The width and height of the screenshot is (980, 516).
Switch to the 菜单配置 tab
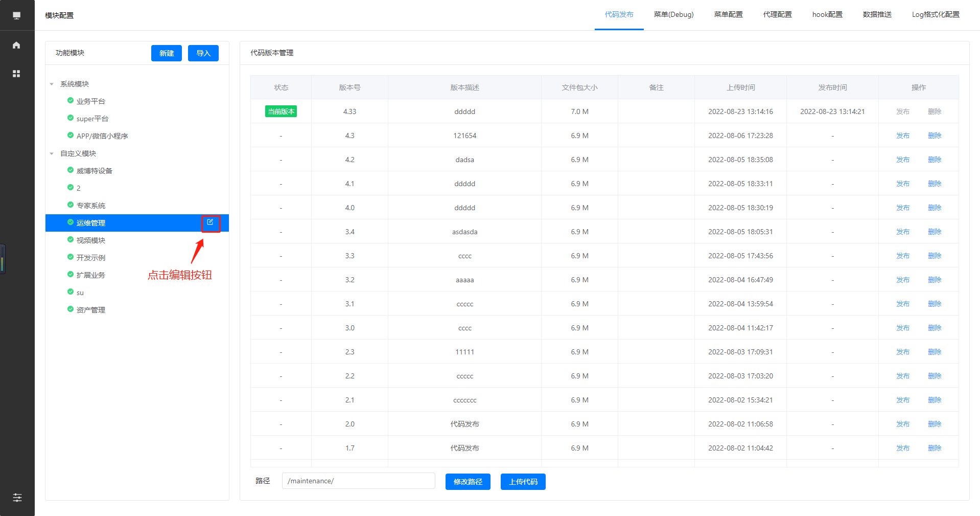coord(728,15)
